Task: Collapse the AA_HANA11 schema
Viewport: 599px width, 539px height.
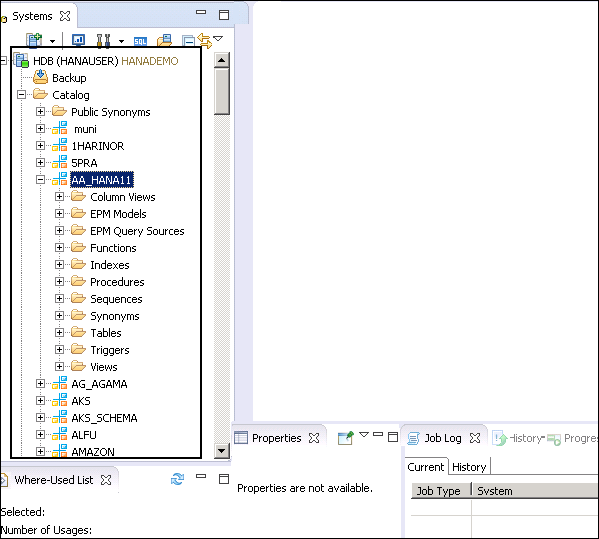Action: 40,180
